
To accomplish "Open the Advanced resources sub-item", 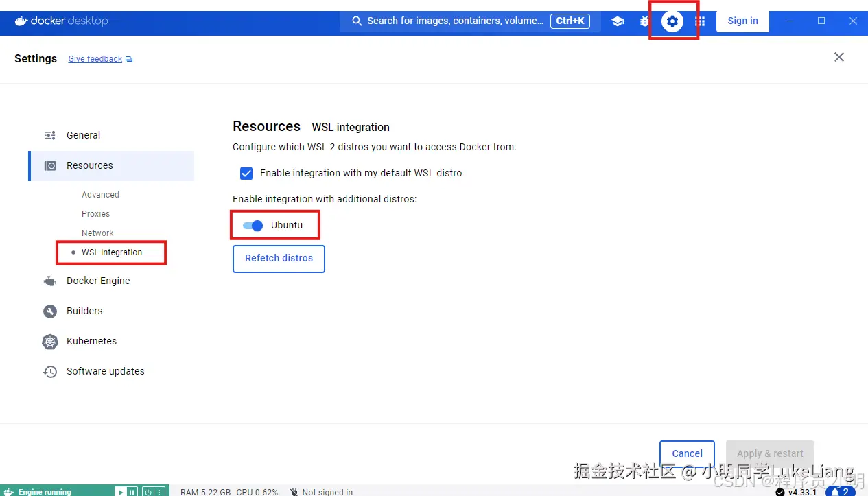I will coord(100,195).
